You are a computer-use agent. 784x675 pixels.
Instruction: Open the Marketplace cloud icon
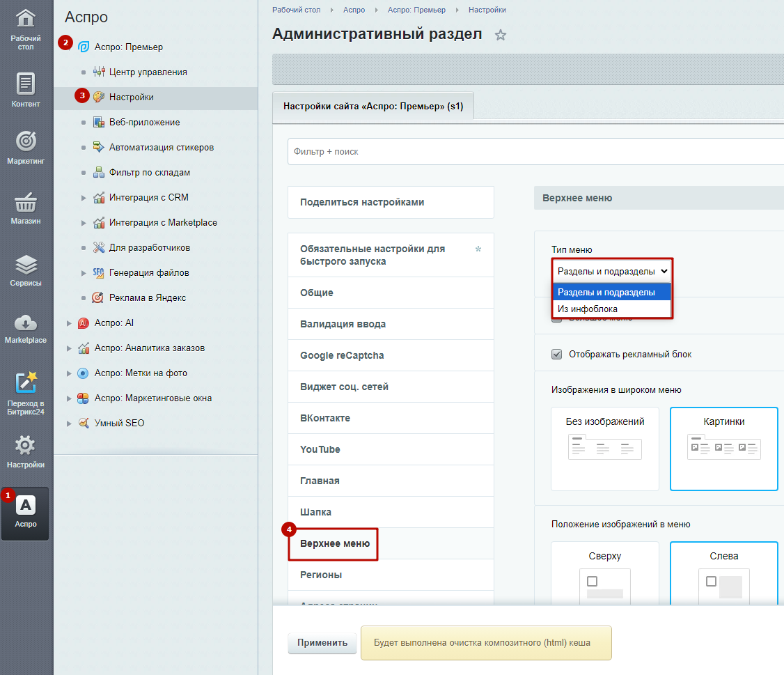[26, 323]
